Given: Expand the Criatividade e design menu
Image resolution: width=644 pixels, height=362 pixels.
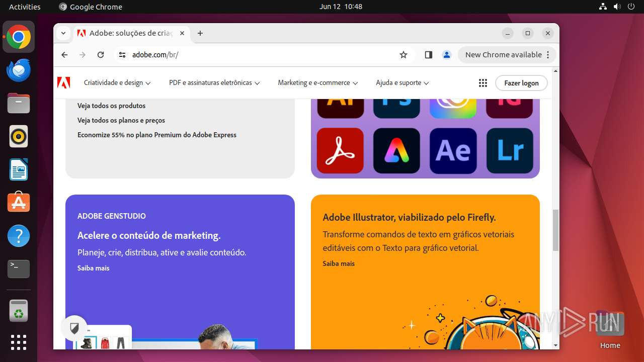Looking at the screenshot, I should coord(117,83).
